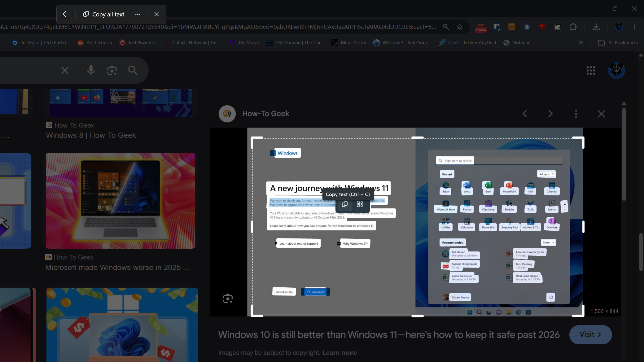This screenshot has height=362, width=644.
Task: Open Google Lens search by image camera icon
Action: [x=112, y=71]
